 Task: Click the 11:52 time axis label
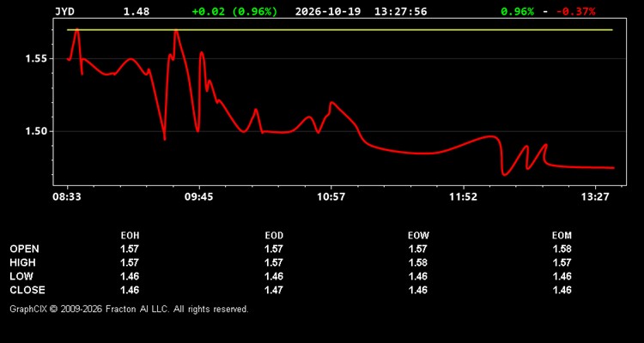pos(464,197)
